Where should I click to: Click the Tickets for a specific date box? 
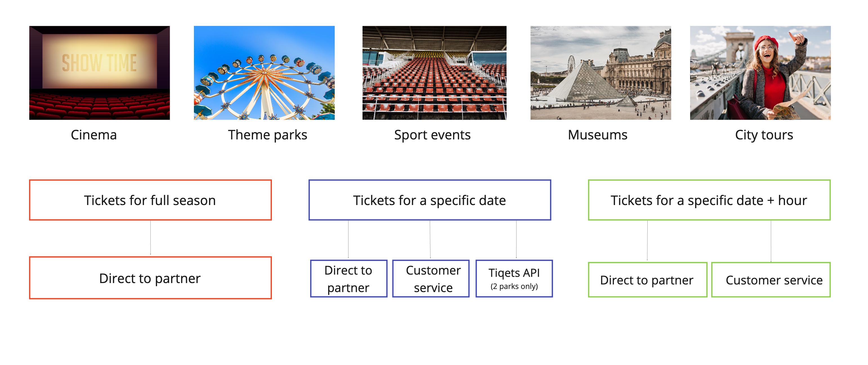point(429,200)
